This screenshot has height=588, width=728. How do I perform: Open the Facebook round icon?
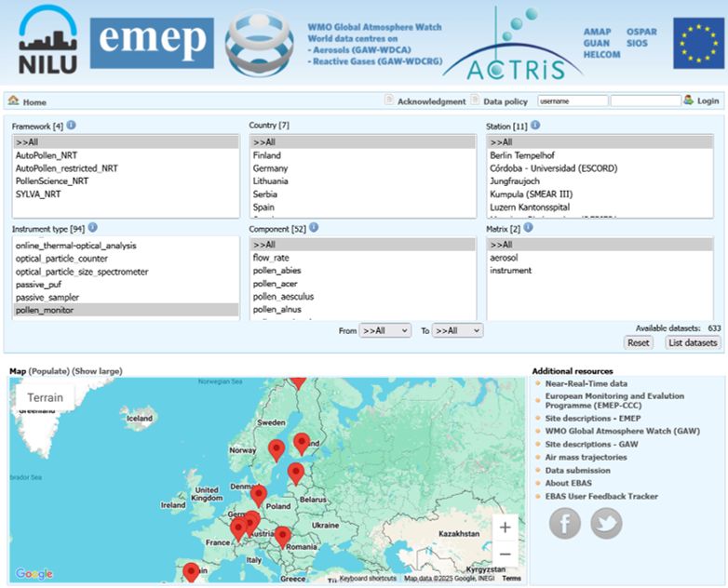(564, 523)
